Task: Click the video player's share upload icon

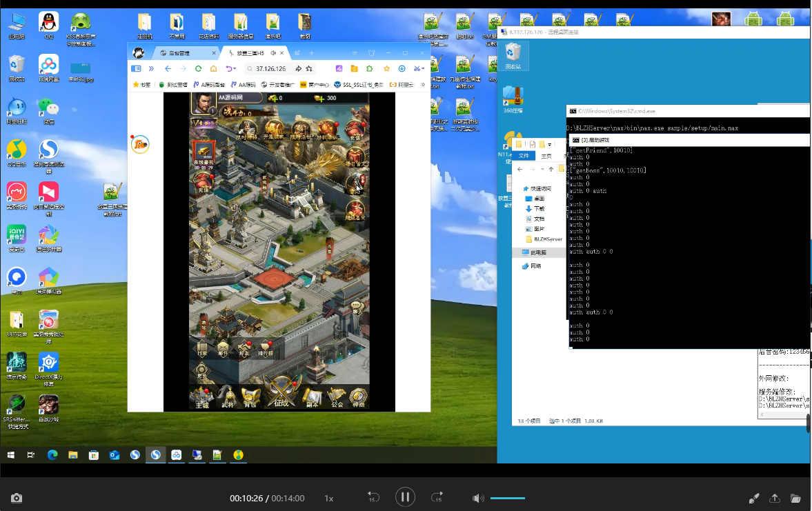Action: [775, 498]
